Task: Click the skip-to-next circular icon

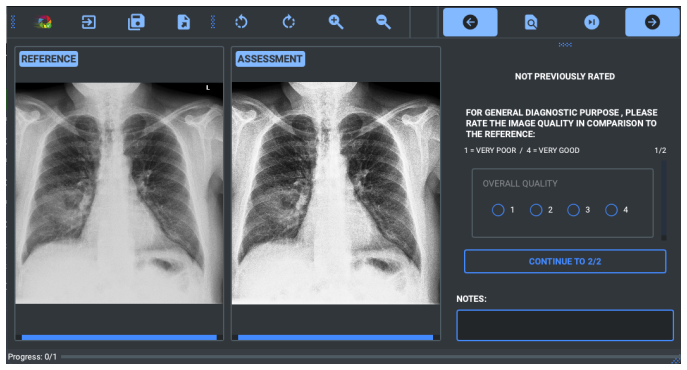Action: tap(591, 22)
